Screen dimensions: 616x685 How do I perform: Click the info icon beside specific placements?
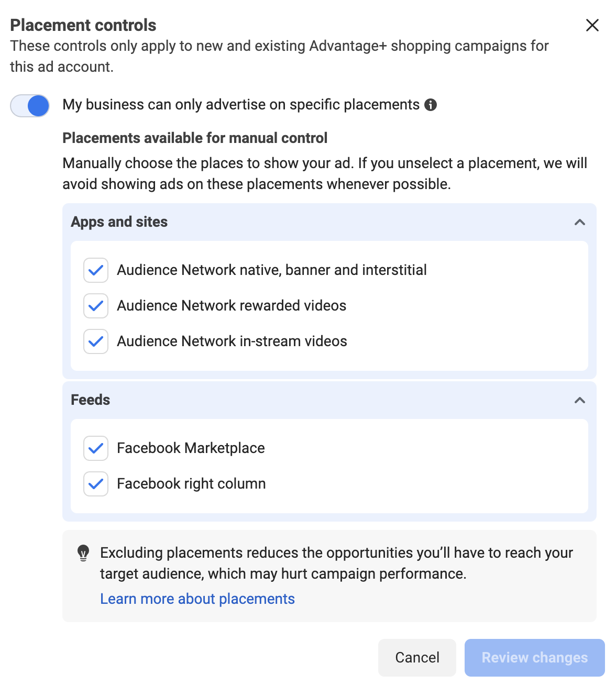coord(431,105)
